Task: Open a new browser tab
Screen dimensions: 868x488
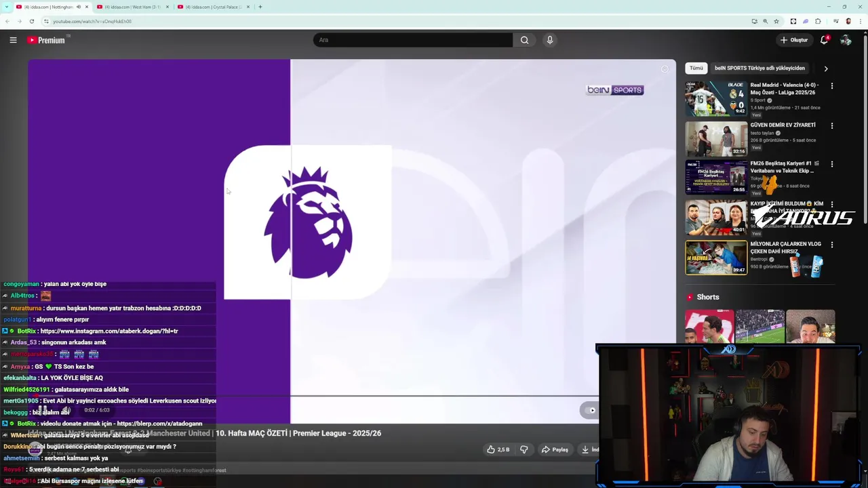Action: (x=260, y=7)
